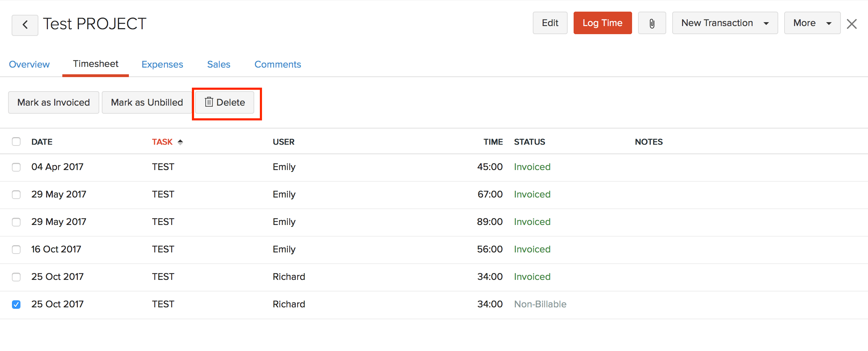Click the Edit button

[550, 23]
